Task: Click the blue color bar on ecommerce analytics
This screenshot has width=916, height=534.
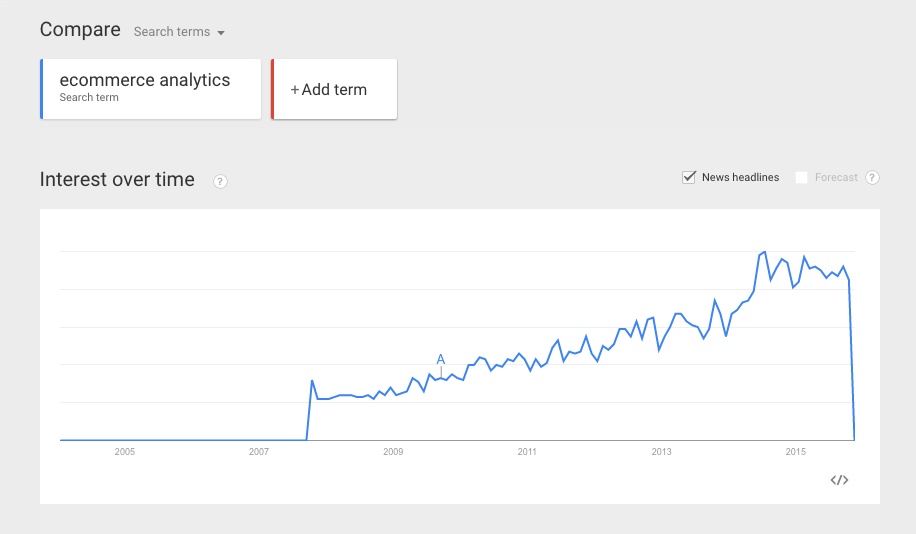Action: tap(42, 89)
